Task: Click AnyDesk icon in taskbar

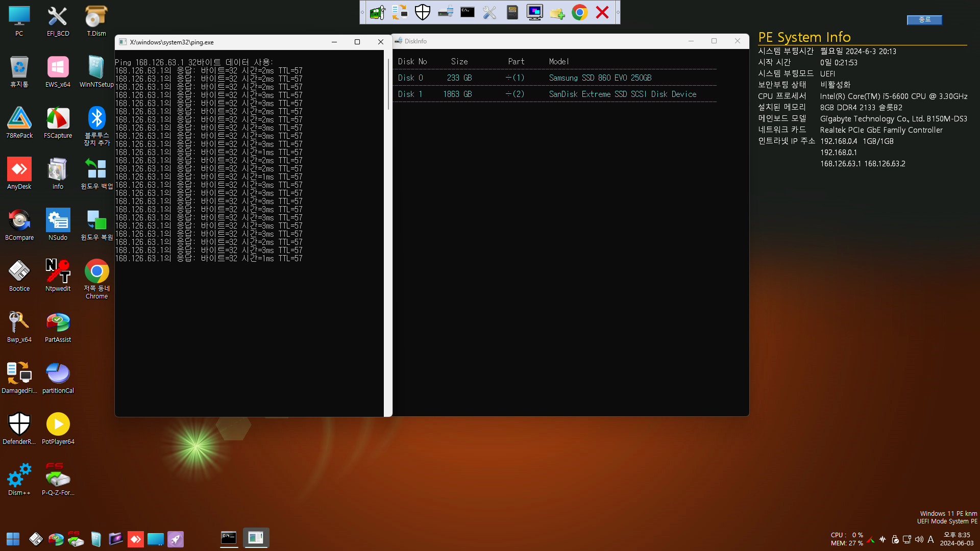Action: pos(135,539)
